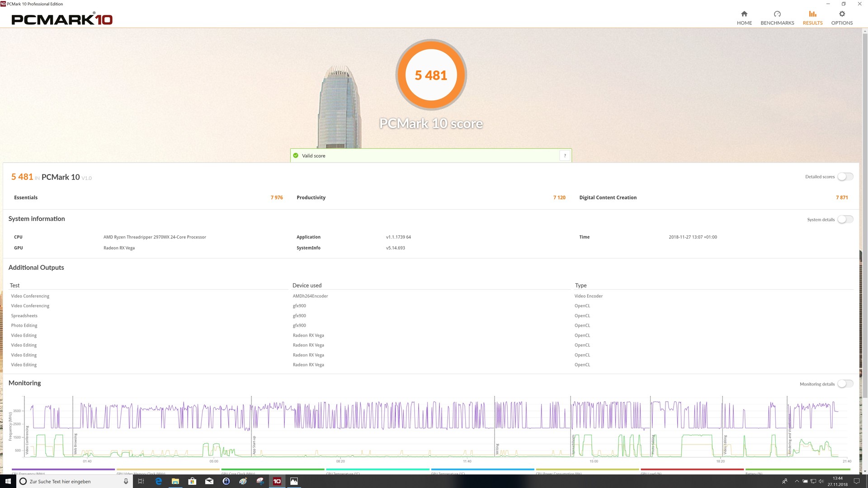Click the Photo Editing test row label
This screenshot has width=868, height=488.
click(24, 325)
